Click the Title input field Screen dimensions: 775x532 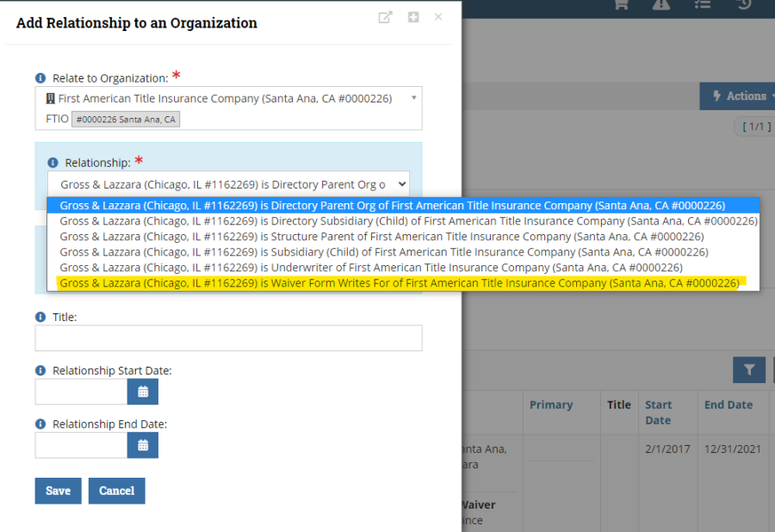click(x=228, y=337)
